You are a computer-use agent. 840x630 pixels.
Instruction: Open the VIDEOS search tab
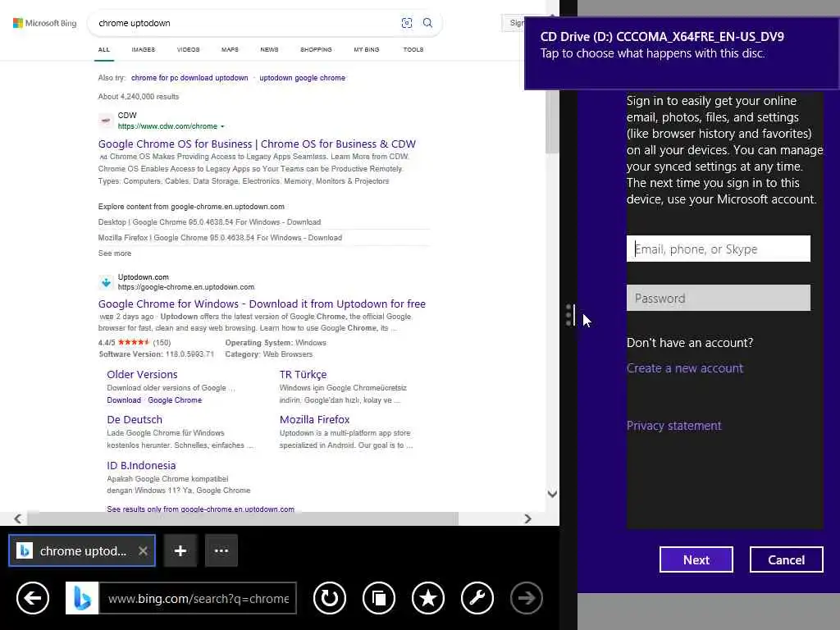(x=188, y=49)
